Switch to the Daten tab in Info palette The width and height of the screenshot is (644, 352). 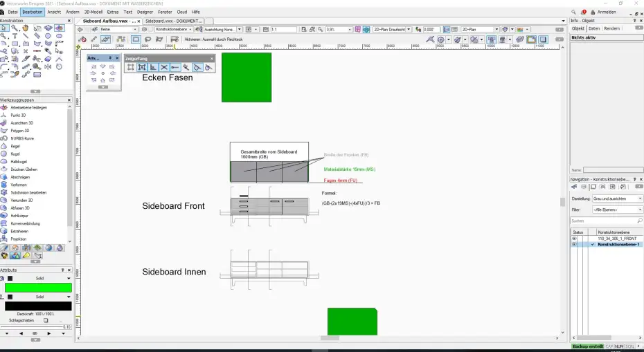[594, 29]
